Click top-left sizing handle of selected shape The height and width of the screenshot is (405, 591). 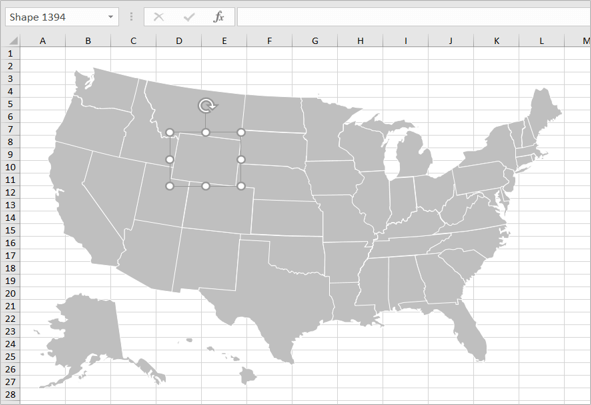pyautogui.click(x=170, y=132)
